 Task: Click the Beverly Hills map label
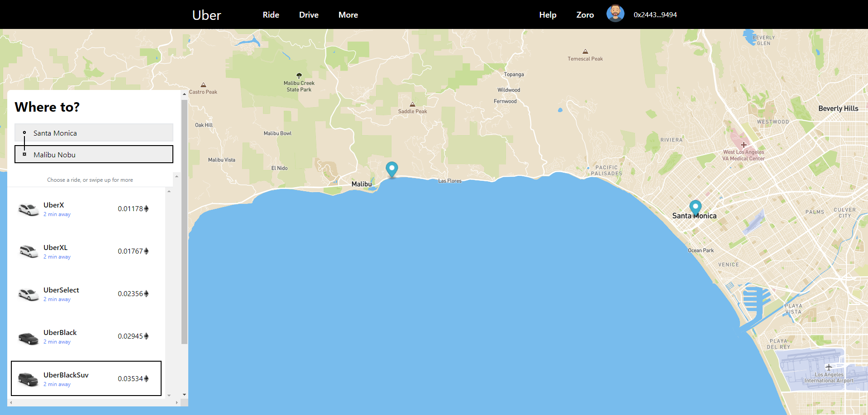click(838, 108)
